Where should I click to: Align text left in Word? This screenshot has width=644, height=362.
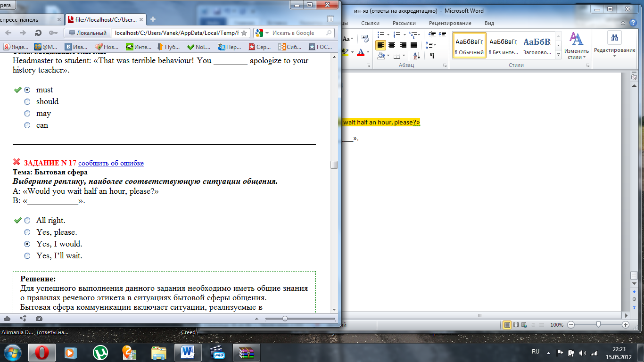(381, 45)
